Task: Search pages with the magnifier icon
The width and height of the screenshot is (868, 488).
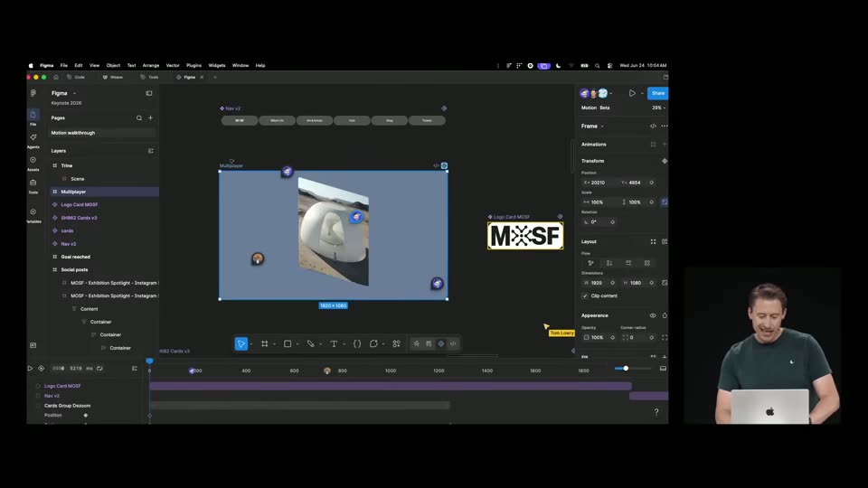Action: pos(139,117)
